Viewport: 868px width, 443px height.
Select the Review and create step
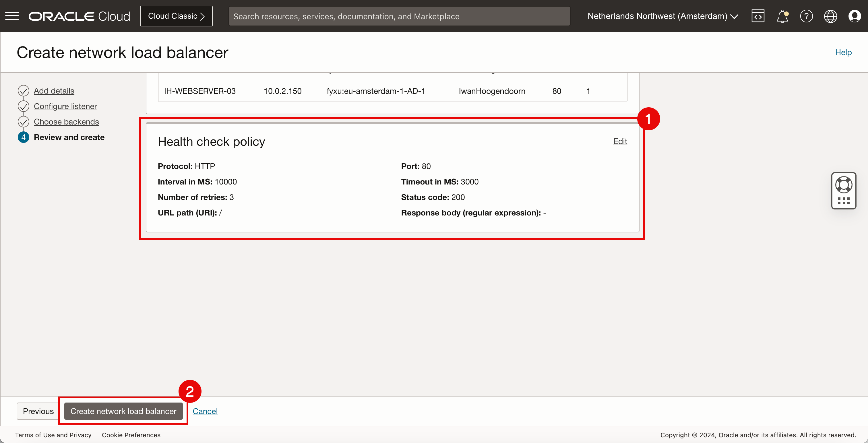click(69, 137)
